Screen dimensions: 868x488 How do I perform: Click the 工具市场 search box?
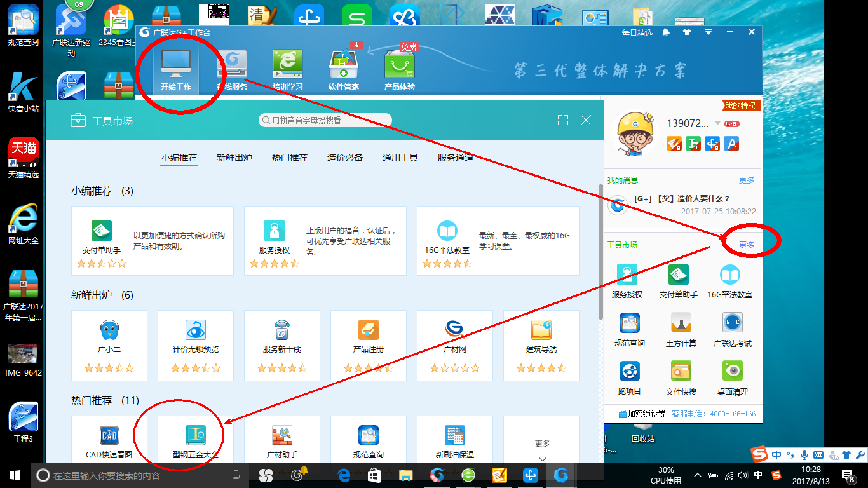tap(325, 120)
